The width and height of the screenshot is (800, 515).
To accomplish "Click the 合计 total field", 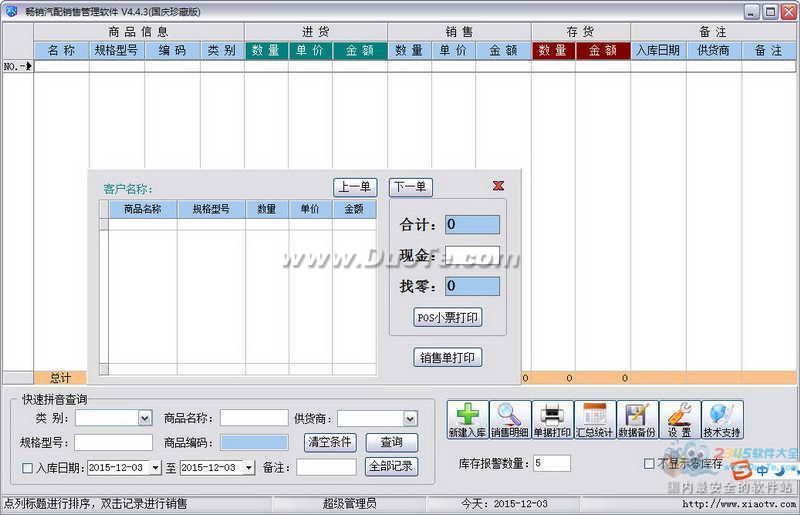I will pyautogui.click(x=472, y=225).
